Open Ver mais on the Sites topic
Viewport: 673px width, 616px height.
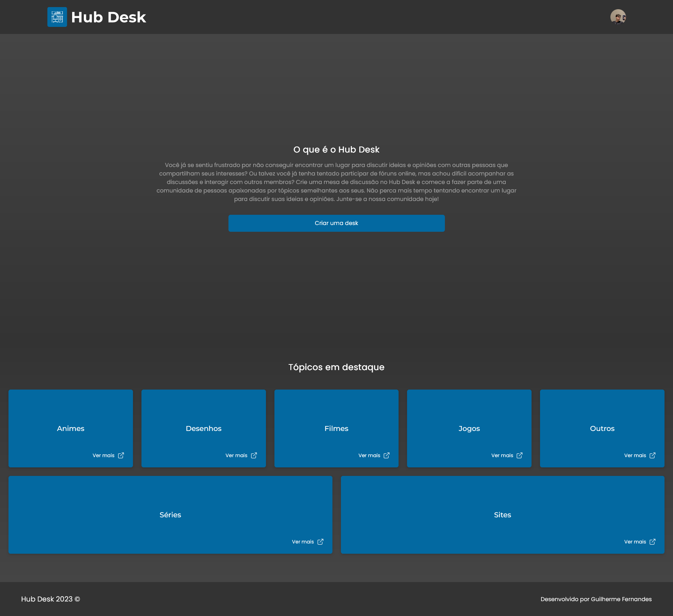tap(635, 542)
